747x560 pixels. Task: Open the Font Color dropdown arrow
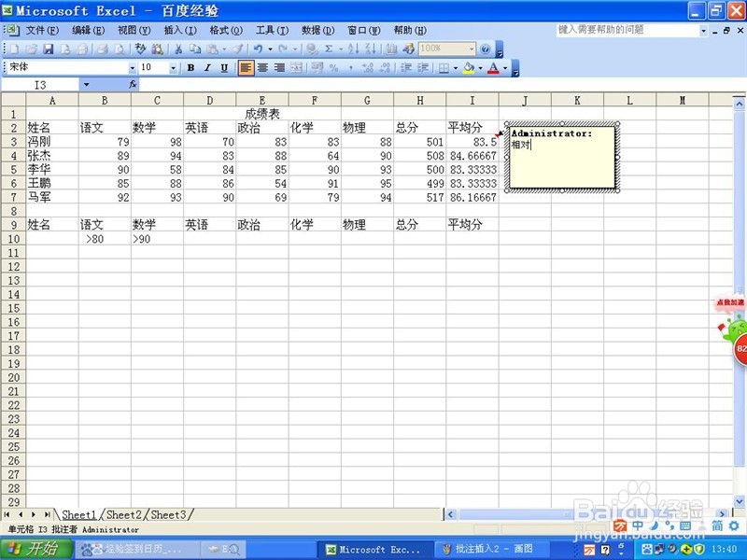(x=505, y=68)
